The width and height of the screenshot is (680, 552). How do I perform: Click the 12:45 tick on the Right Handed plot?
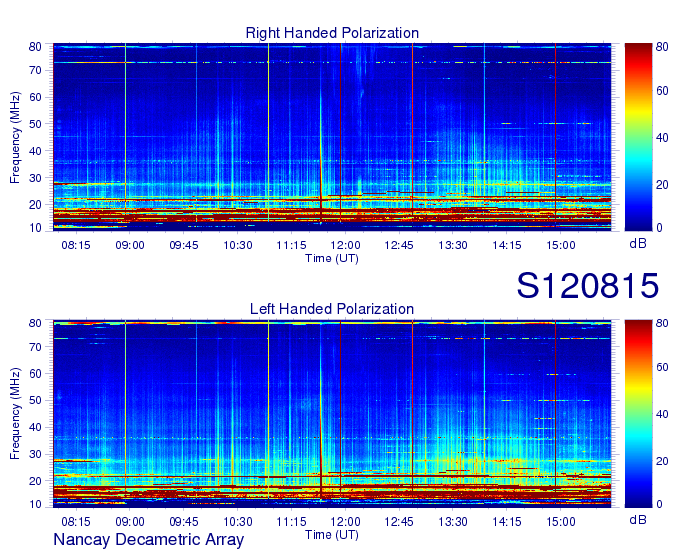399,245
